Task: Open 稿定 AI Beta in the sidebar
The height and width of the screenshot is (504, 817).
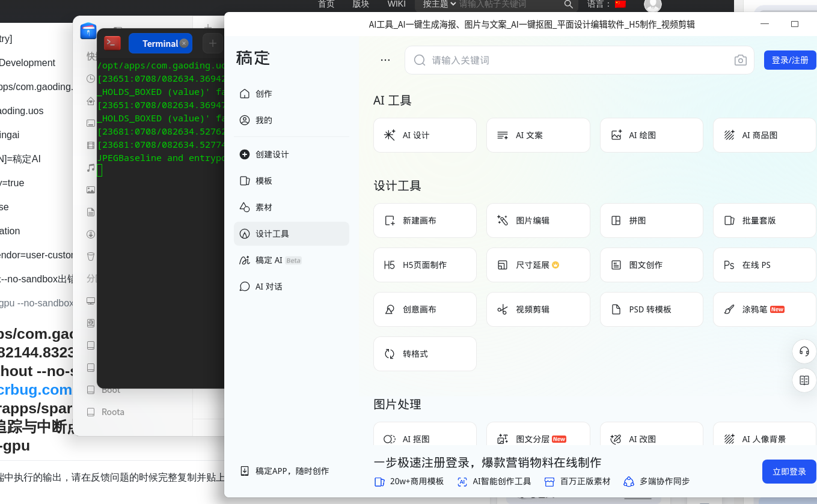Action: point(292,260)
